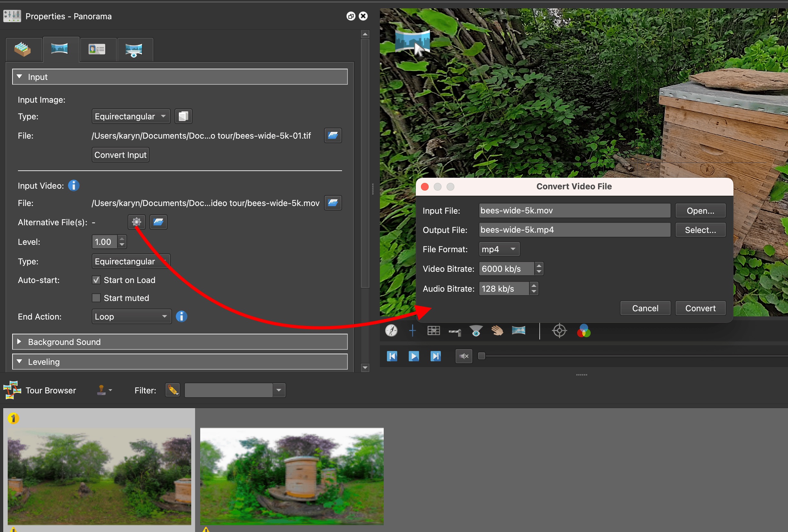
Task: Select the crosshair tool in the viewer toolbar
Action: [x=413, y=331]
